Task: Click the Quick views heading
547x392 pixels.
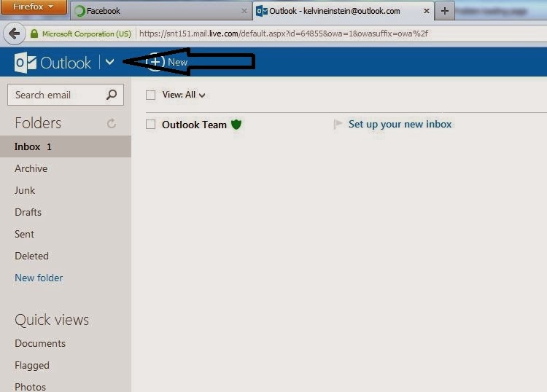Action: click(x=52, y=320)
